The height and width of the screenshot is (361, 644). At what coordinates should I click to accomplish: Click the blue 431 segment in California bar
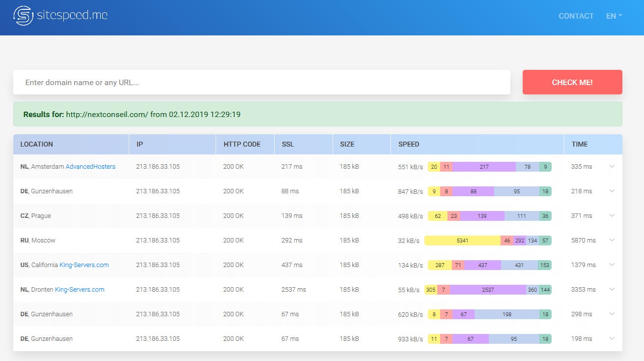[519, 265]
